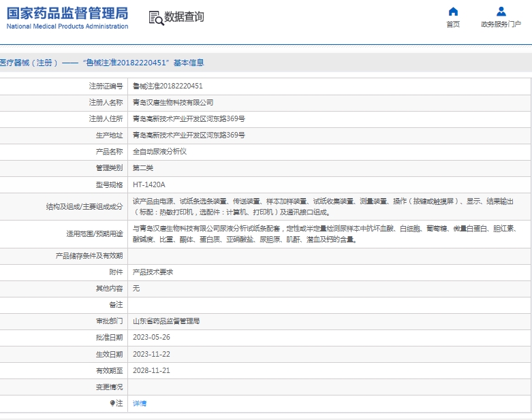Click the 产品名称 label
Image resolution: width=532 pixels, height=420 pixels.
[109, 152]
